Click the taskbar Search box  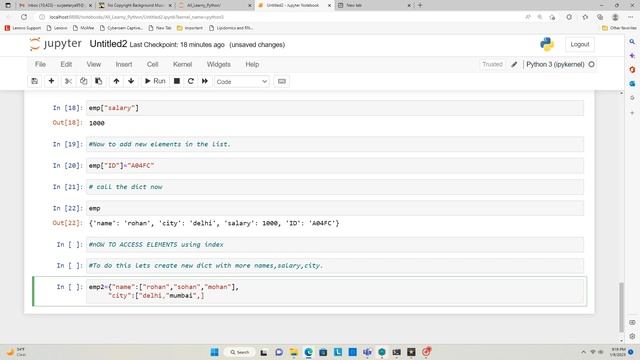[240, 352]
